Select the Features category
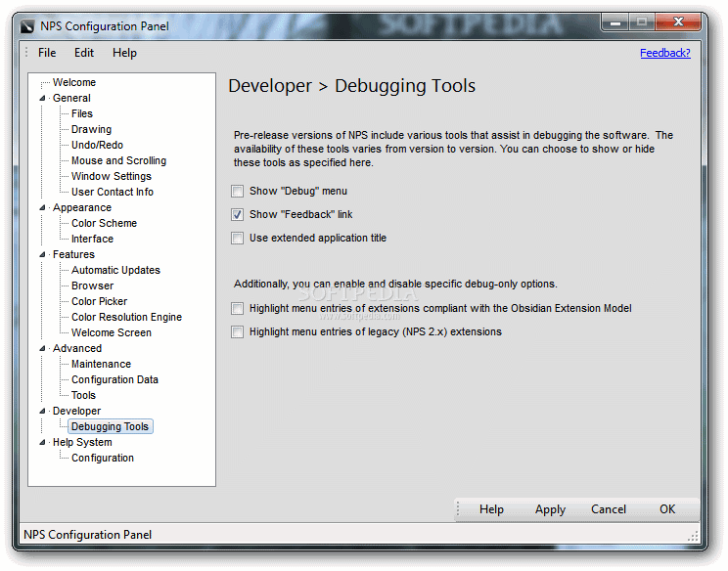 pyautogui.click(x=73, y=254)
